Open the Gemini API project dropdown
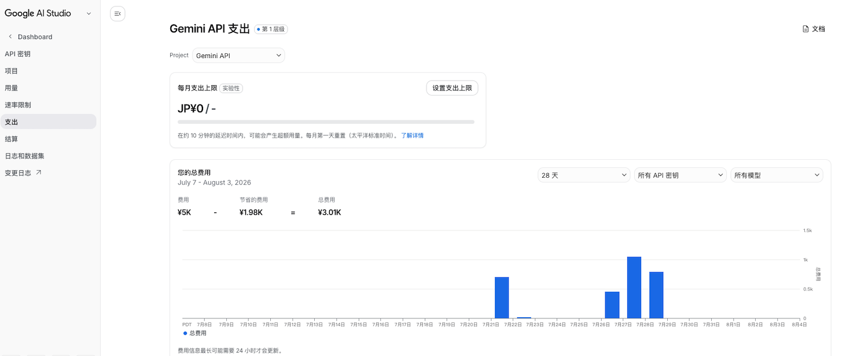 (x=238, y=56)
